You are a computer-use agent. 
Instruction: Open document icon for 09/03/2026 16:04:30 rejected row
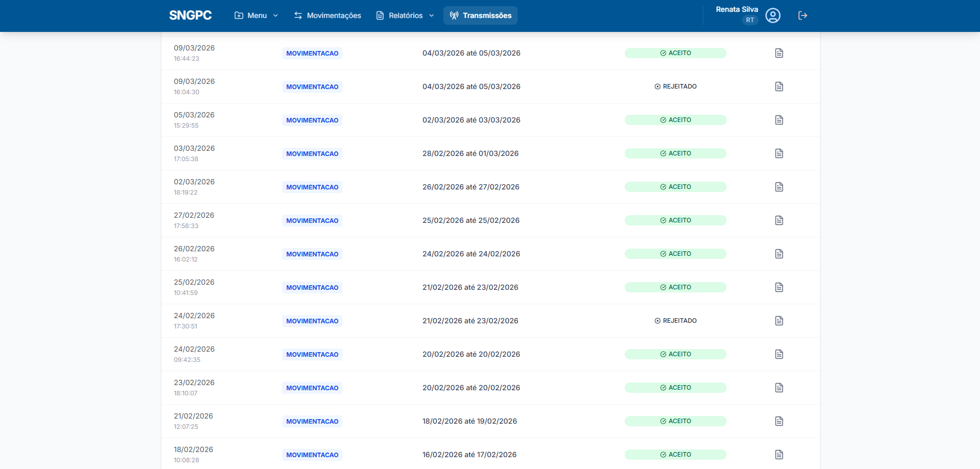[779, 86]
